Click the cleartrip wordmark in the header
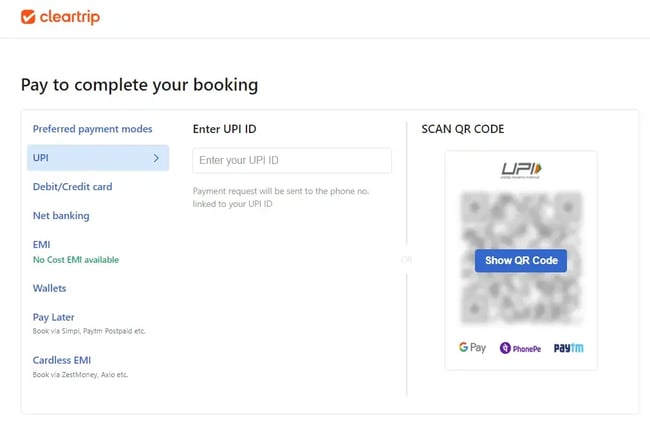This screenshot has height=426, width=650. [x=70, y=17]
